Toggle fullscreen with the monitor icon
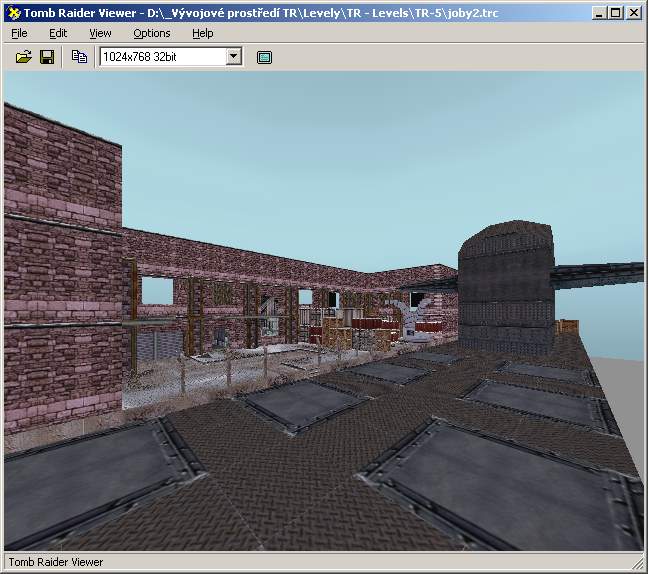Image resolution: width=648 pixels, height=574 pixels. pyautogui.click(x=264, y=57)
